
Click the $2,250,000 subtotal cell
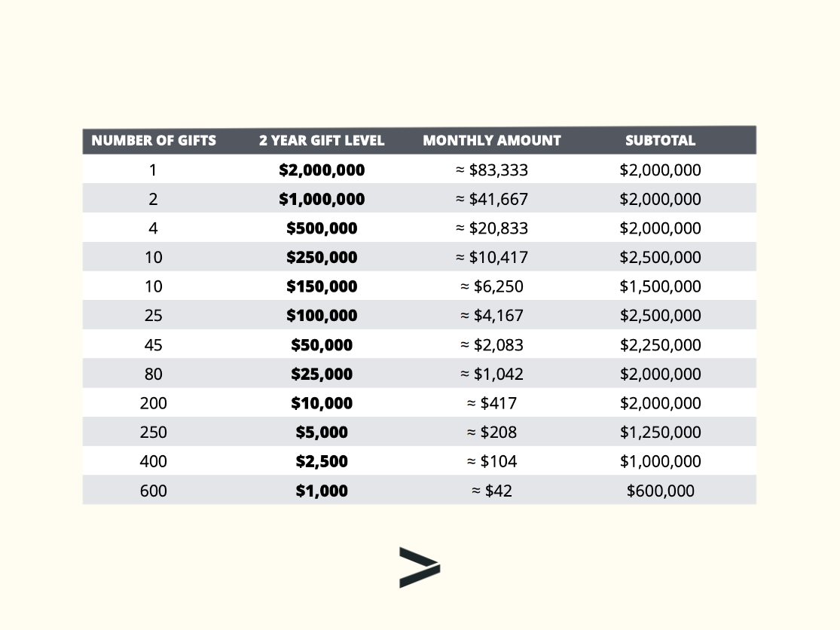(x=660, y=345)
